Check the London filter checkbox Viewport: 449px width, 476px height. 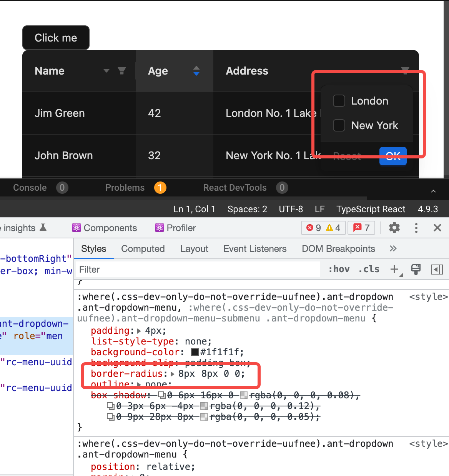(339, 101)
